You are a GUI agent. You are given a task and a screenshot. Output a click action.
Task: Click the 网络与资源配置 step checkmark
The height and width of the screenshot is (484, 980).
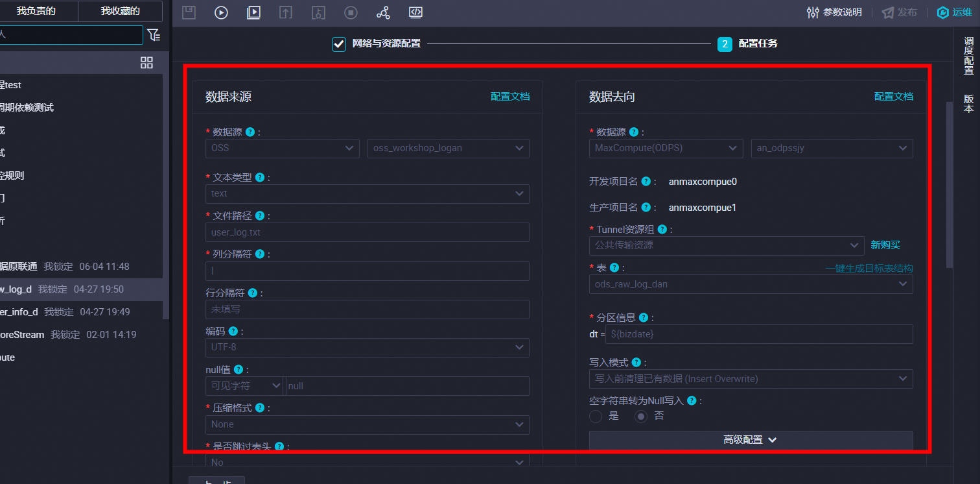click(x=339, y=44)
